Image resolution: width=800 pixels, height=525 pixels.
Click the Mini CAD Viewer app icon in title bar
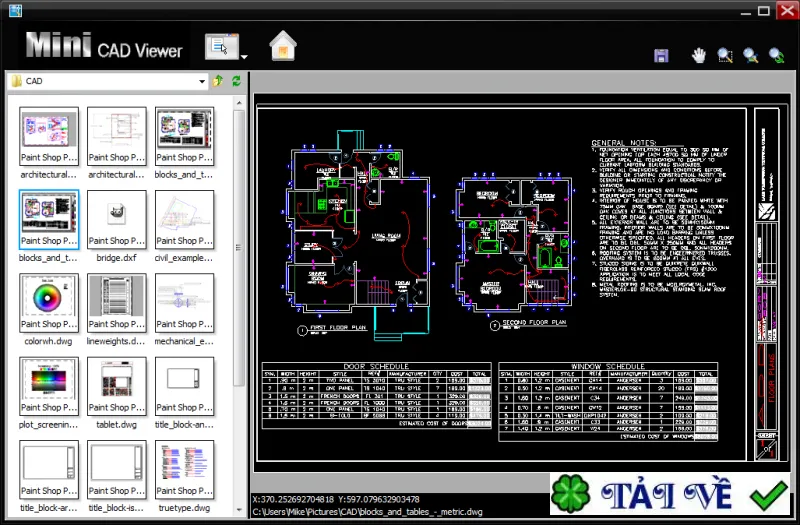point(15,10)
